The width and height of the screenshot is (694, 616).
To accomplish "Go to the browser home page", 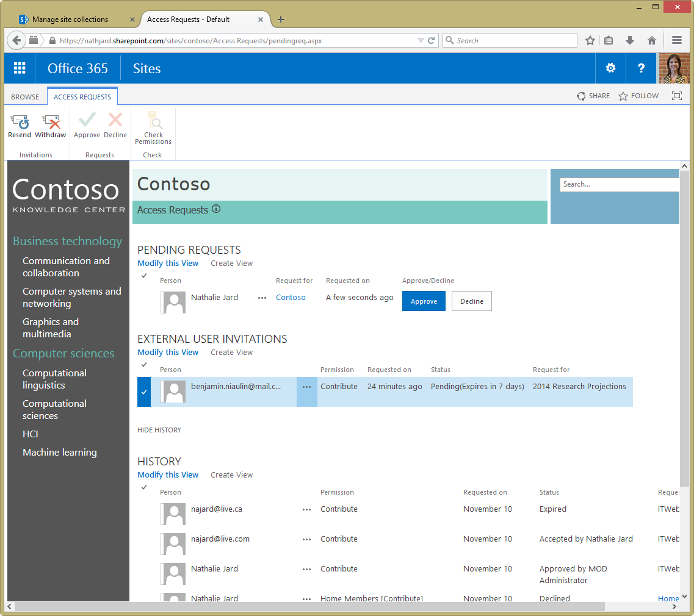I will point(651,41).
